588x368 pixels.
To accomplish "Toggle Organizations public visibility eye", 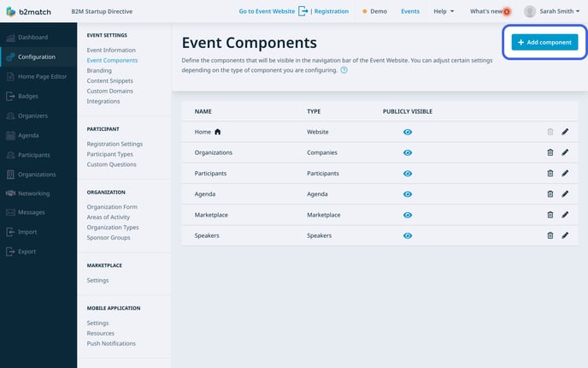I will [408, 152].
